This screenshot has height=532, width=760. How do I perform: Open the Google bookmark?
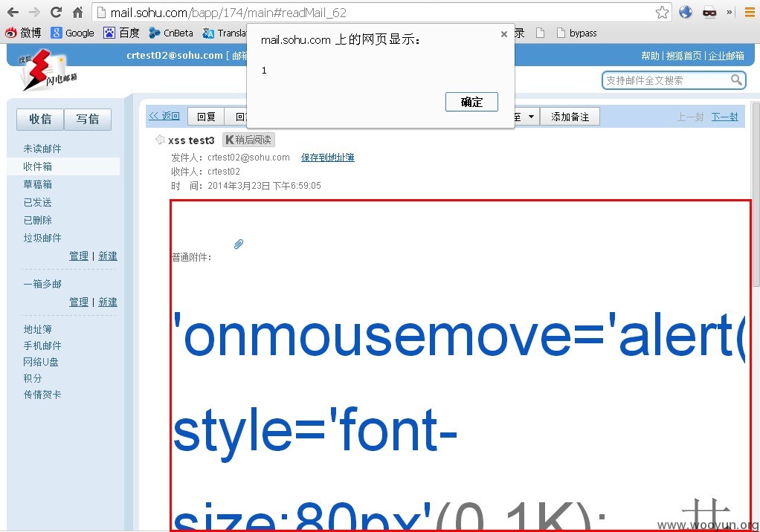point(73,33)
